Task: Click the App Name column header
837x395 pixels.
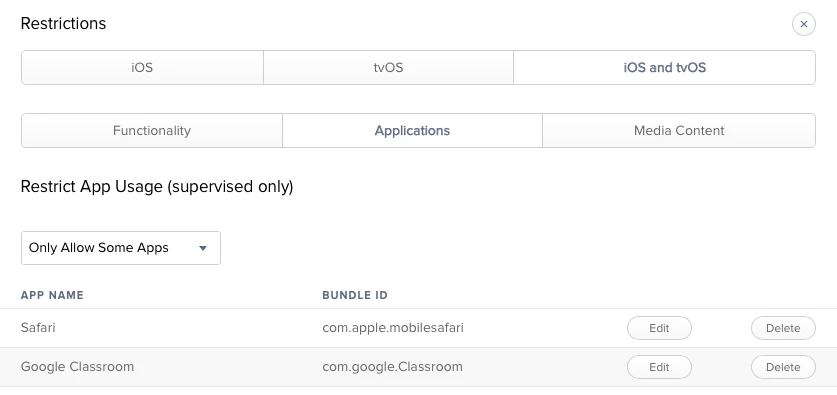Action: pos(52,295)
